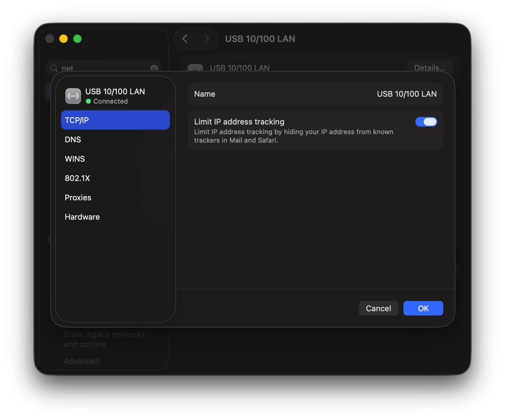Image resolution: width=505 pixels, height=420 pixels.
Task: Click the yellow minimize window button
Action: click(64, 39)
